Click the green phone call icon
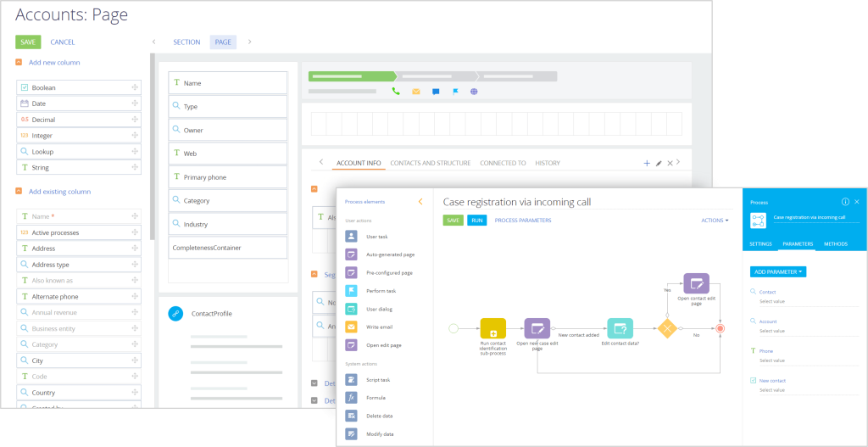868x447 pixels. [x=396, y=92]
